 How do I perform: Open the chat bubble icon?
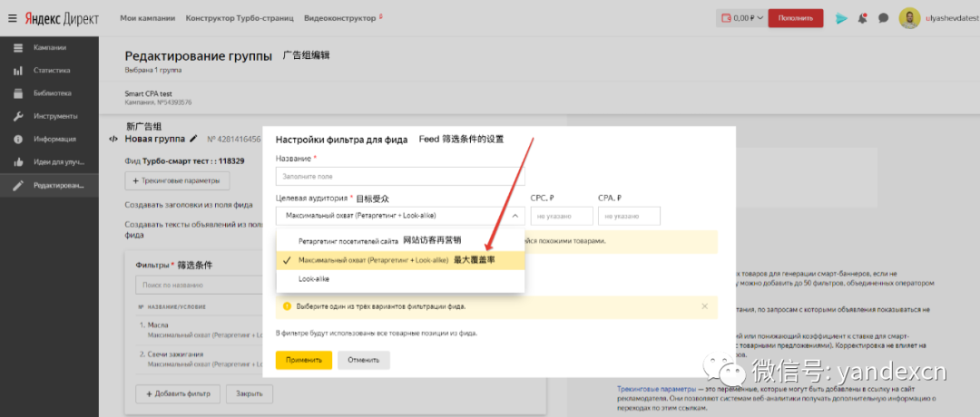(883, 18)
